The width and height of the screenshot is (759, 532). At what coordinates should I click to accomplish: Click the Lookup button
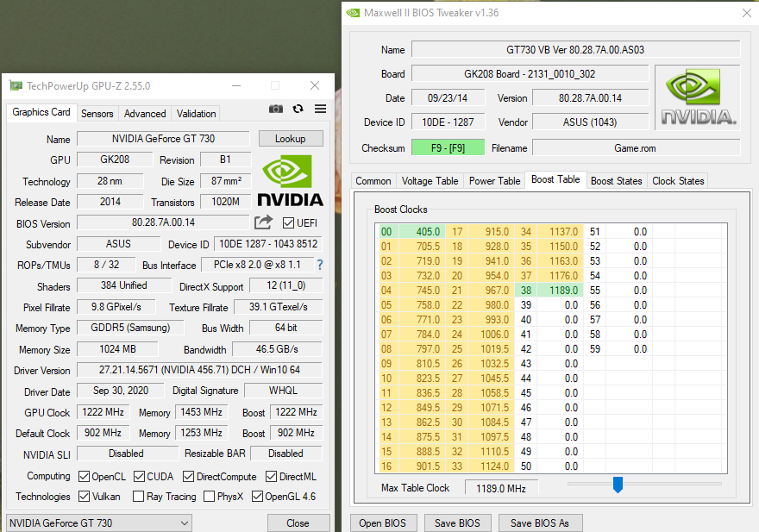tap(291, 139)
